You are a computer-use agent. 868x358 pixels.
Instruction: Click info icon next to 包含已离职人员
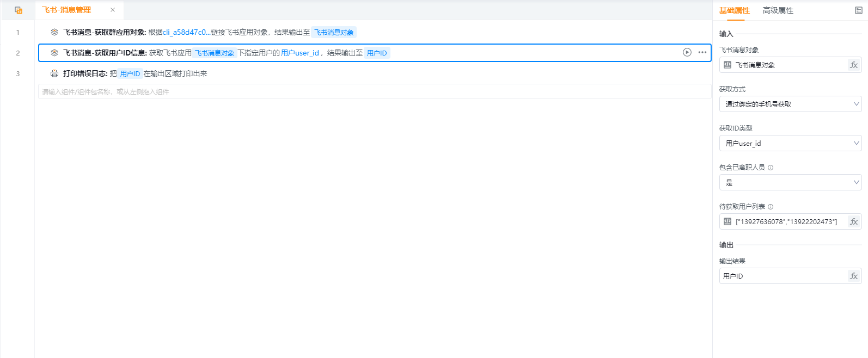click(771, 168)
